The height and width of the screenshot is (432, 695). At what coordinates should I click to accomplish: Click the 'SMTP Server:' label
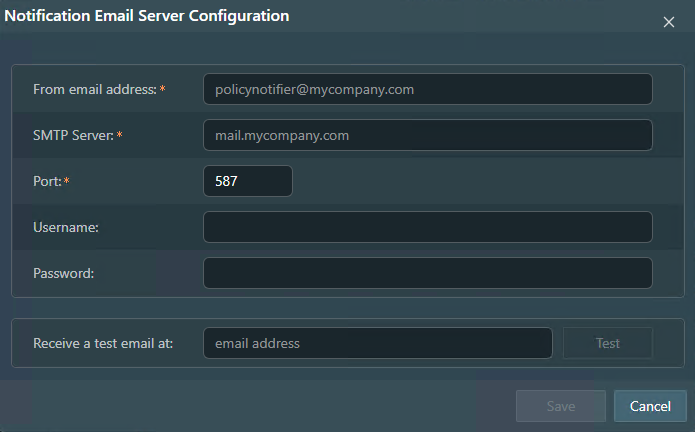(x=73, y=135)
